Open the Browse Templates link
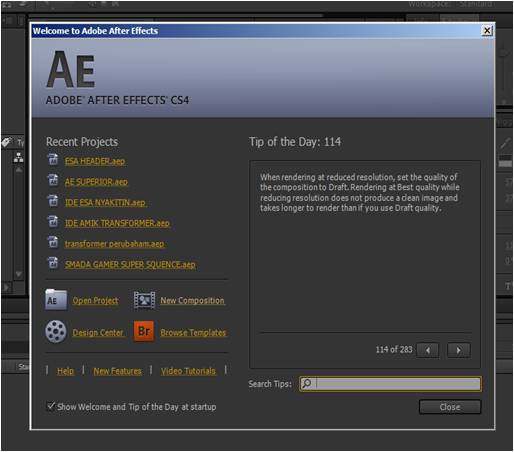The height and width of the screenshot is (452, 514). click(193, 333)
